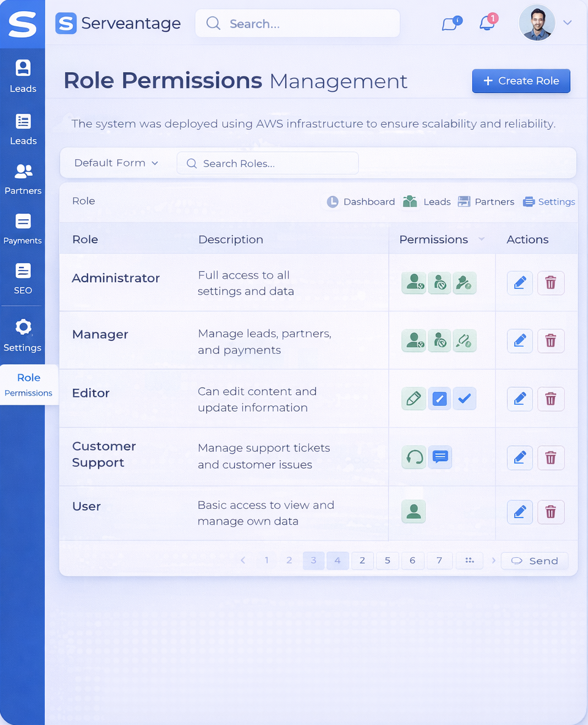Screen dimensions: 588x725
Task: Switch to the Dashboard tab
Action: click(361, 201)
